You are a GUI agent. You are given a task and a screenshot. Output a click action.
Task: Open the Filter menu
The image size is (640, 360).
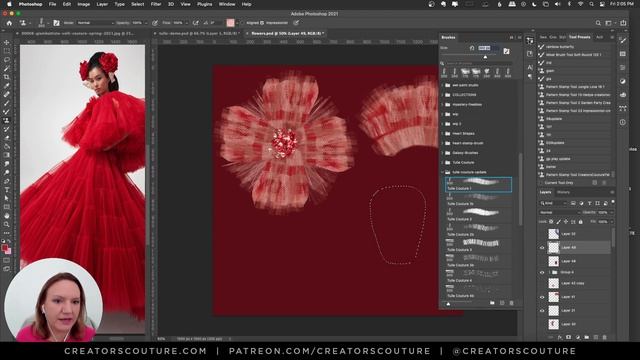tap(156, 4)
